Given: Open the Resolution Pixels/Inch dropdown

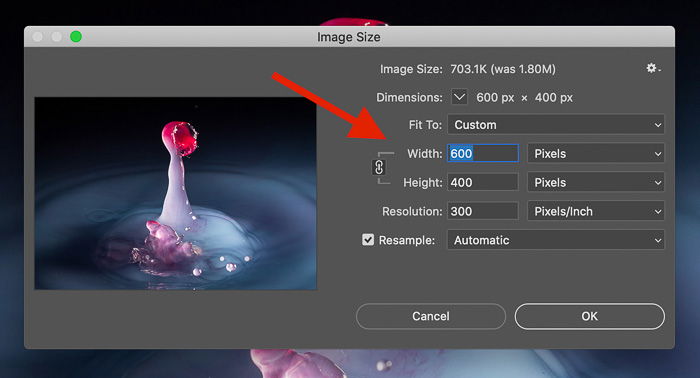Looking at the screenshot, I should click(596, 212).
